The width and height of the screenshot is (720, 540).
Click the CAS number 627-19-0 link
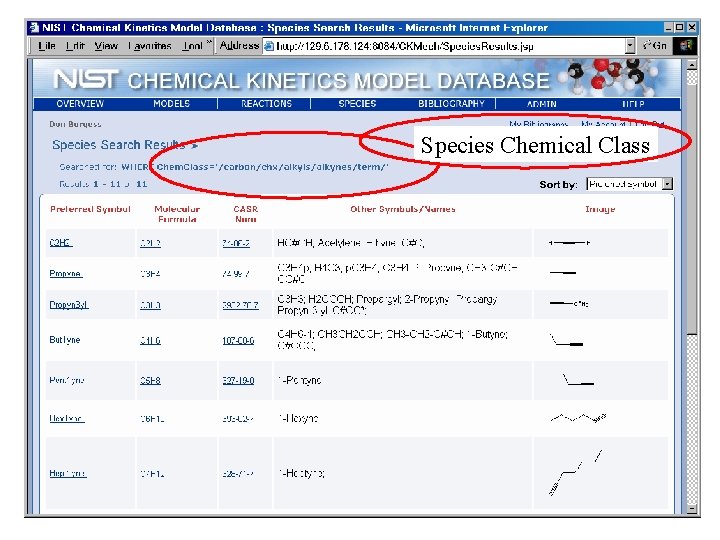(238, 380)
